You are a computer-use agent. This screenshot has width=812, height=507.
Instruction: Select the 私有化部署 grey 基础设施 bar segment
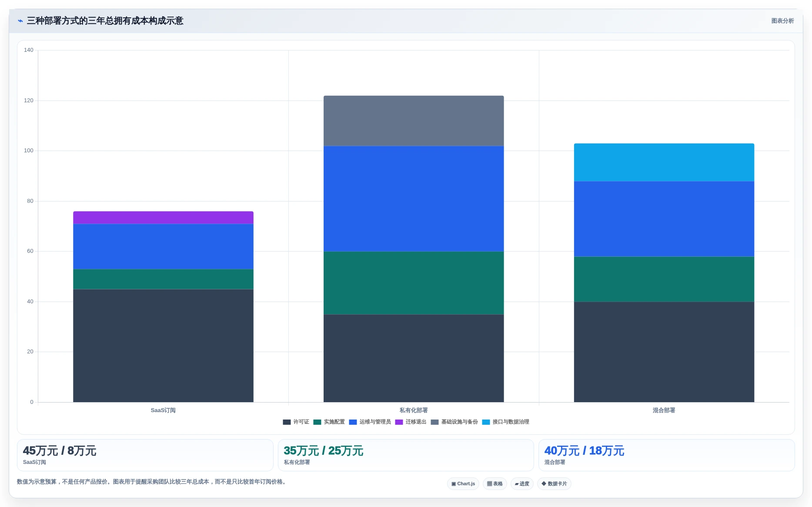414,121
